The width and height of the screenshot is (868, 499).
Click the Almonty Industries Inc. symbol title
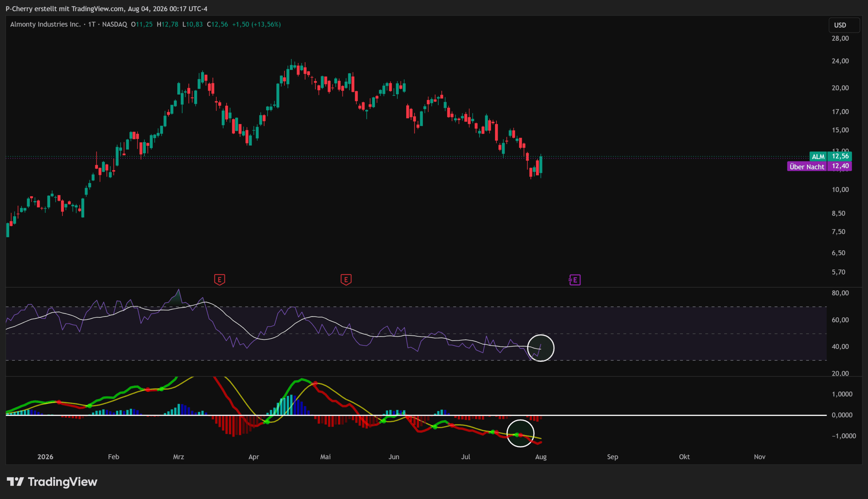point(45,24)
